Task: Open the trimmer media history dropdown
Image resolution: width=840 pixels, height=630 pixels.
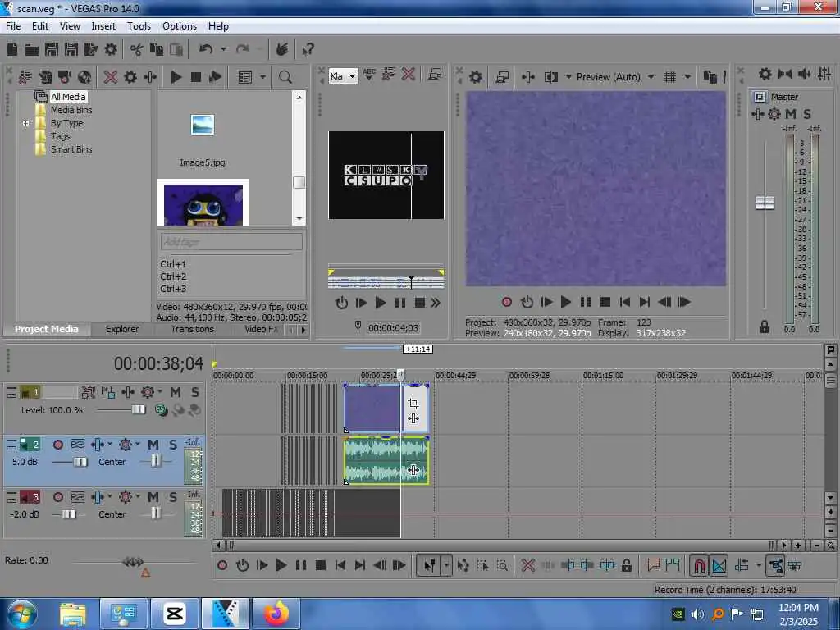Action: (x=352, y=76)
